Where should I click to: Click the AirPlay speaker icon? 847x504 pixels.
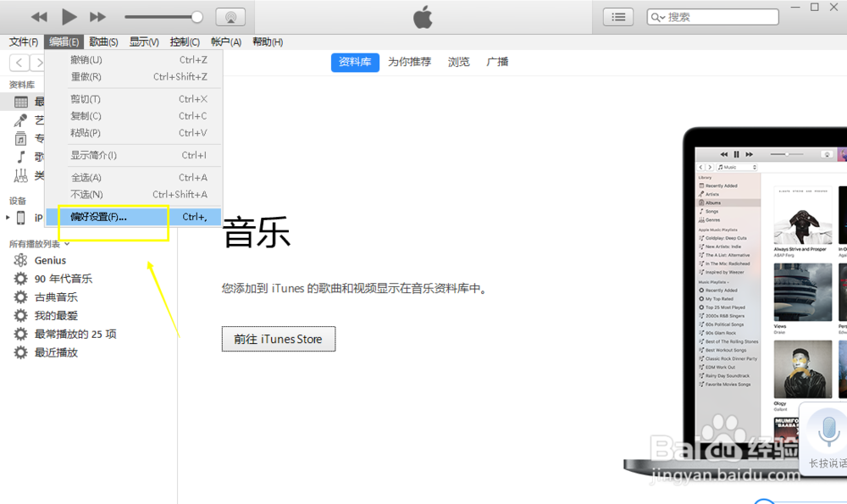click(x=230, y=15)
